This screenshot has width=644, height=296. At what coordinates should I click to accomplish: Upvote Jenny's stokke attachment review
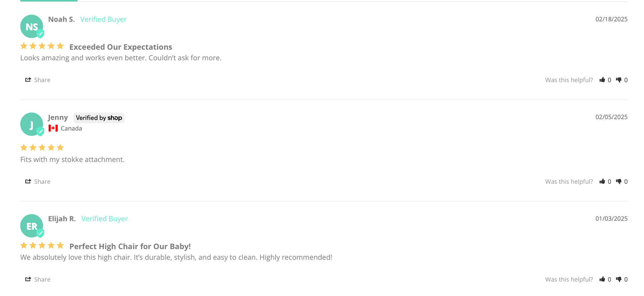click(602, 181)
